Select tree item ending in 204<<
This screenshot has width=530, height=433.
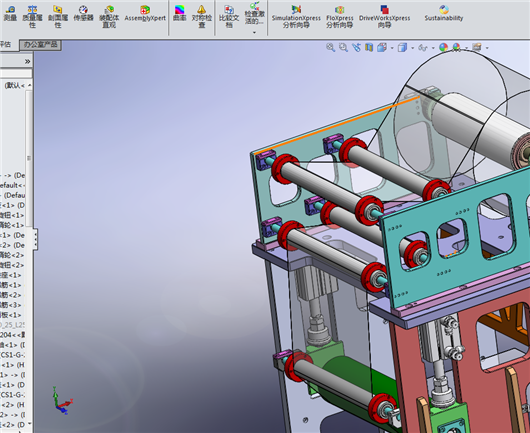pyautogui.click(x=13, y=335)
